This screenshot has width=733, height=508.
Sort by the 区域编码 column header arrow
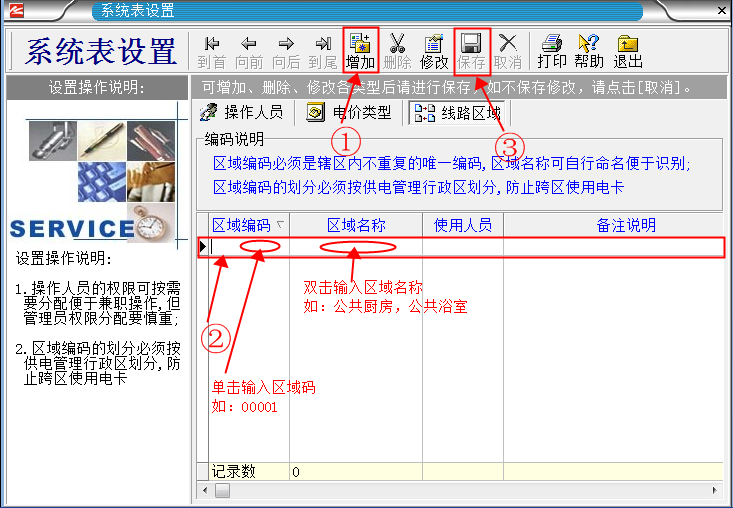tap(280, 225)
